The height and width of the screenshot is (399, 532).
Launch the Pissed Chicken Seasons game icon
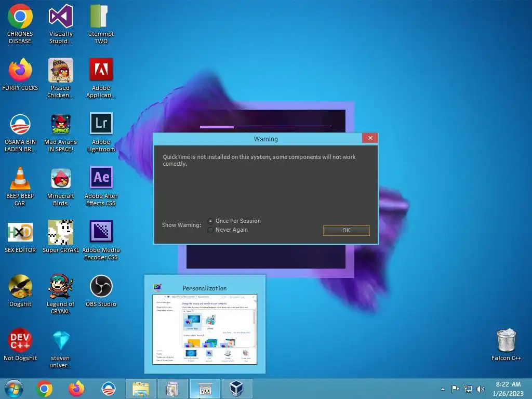[60, 78]
